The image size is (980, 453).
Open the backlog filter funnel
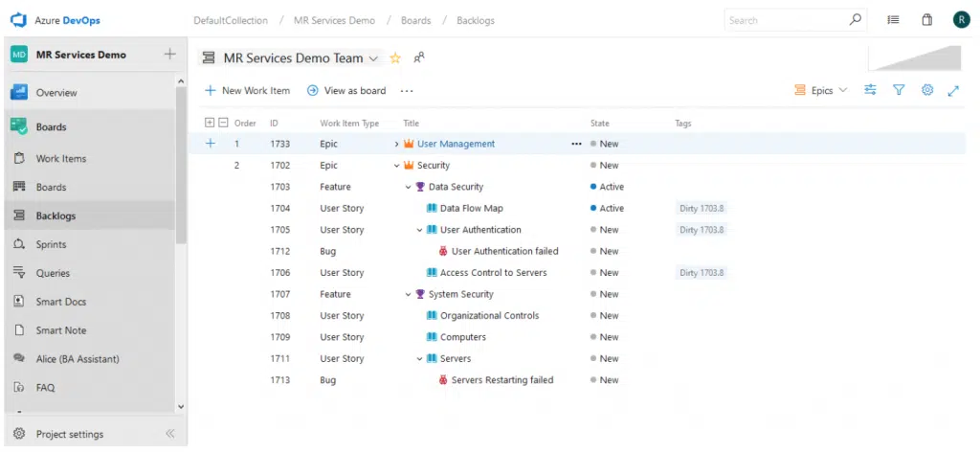point(899,90)
